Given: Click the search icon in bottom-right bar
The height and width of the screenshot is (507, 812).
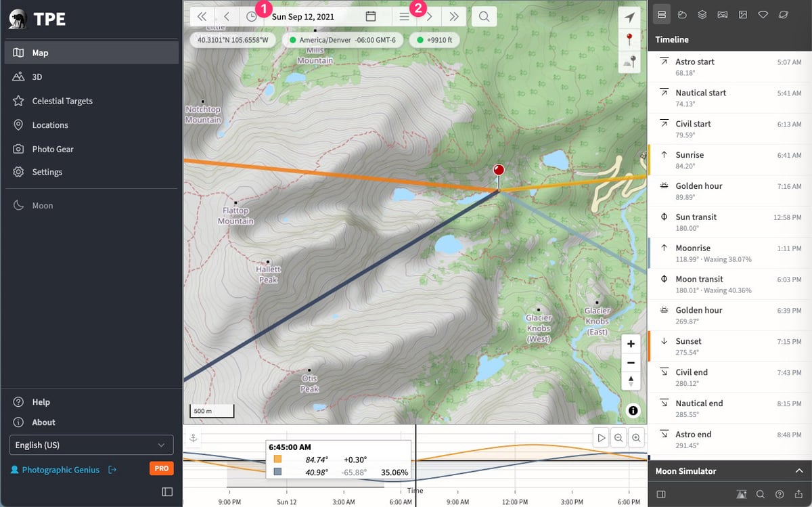Looking at the screenshot, I should pyautogui.click(x=761, y=494).
